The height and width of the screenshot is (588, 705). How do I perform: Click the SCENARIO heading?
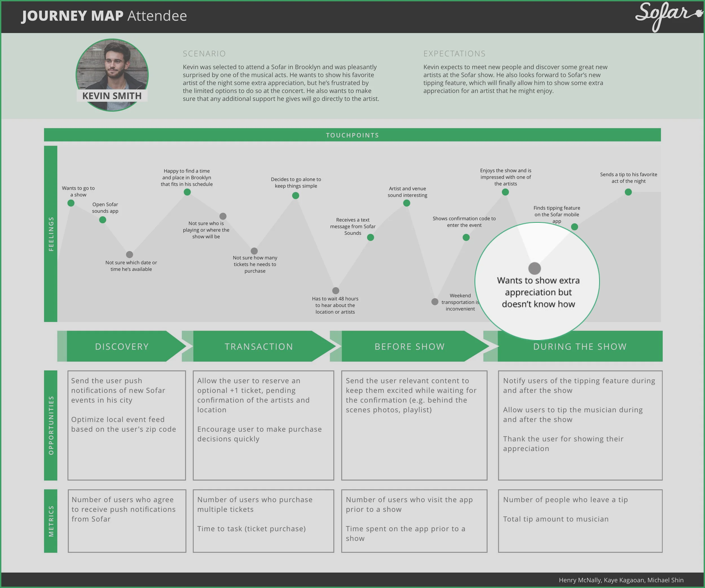[x=204, y=54]
